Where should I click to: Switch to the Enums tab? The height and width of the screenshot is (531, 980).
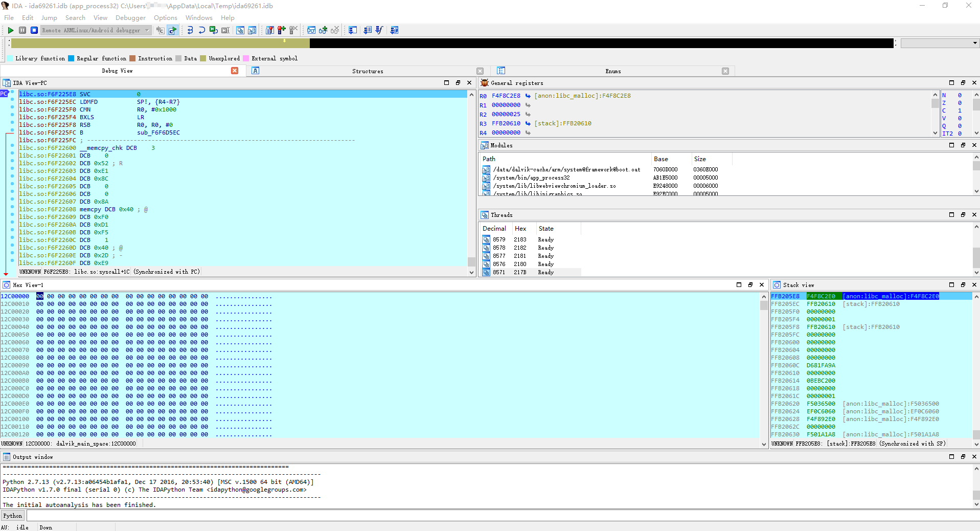613,71
